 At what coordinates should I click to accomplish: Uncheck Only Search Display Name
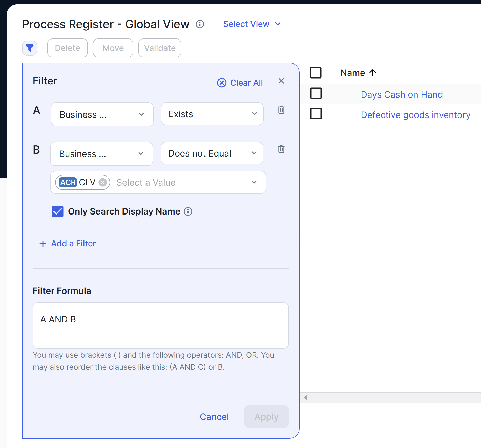click(x=57, y=211)
